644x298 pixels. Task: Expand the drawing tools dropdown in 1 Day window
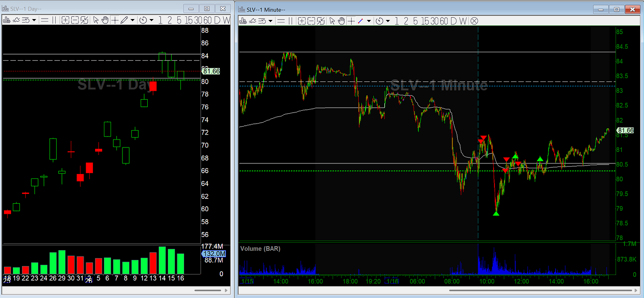[132, 20]
